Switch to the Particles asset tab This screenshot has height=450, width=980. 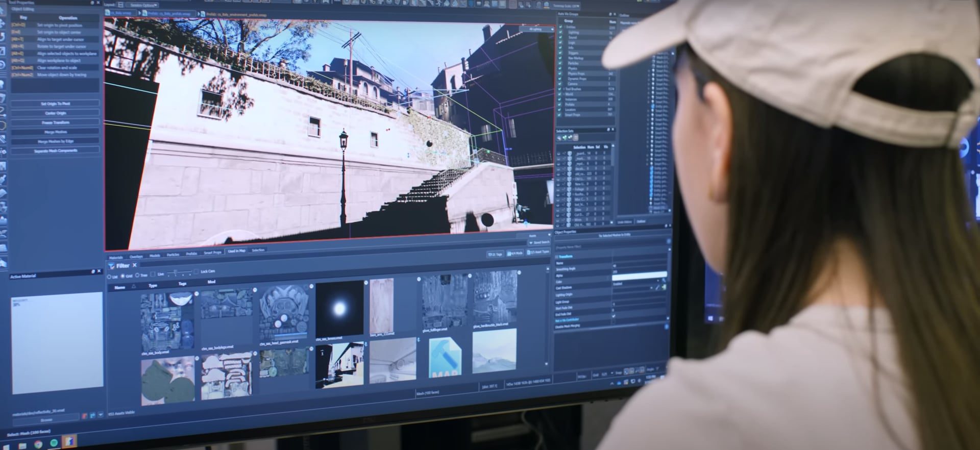(173, 255)
